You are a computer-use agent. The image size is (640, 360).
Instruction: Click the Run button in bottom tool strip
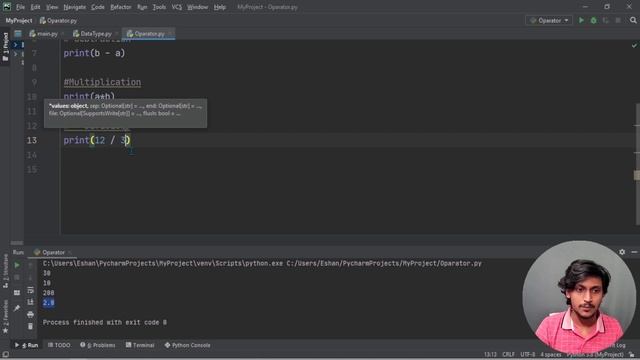click(27, 345)
